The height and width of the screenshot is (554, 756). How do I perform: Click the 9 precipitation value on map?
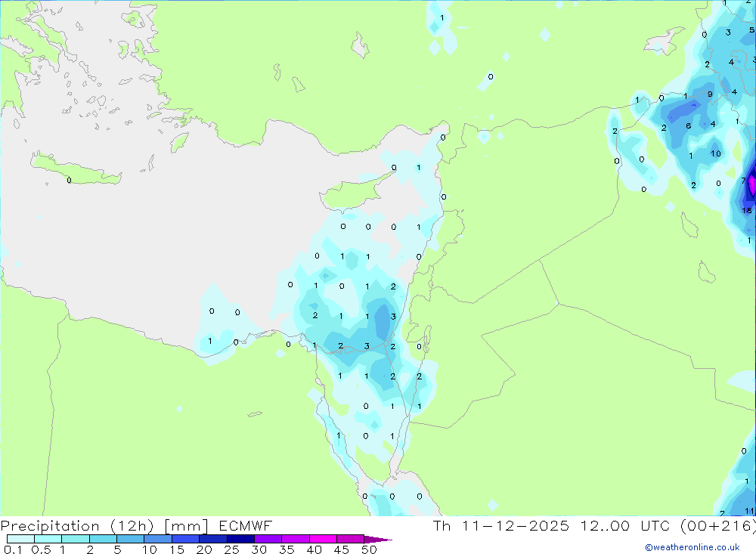710,94
